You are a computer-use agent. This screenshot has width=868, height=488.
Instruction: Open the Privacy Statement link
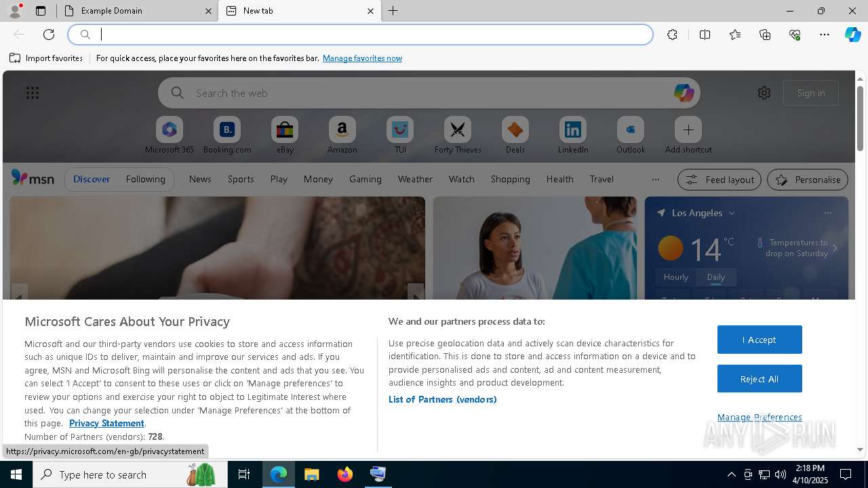(x=106, y=423)
